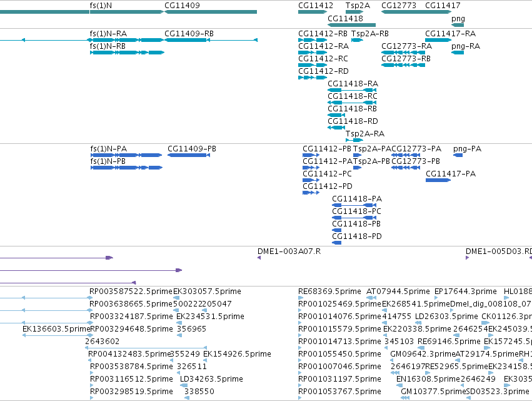Select the CG11418-RA transcript label

click(353, 84)
